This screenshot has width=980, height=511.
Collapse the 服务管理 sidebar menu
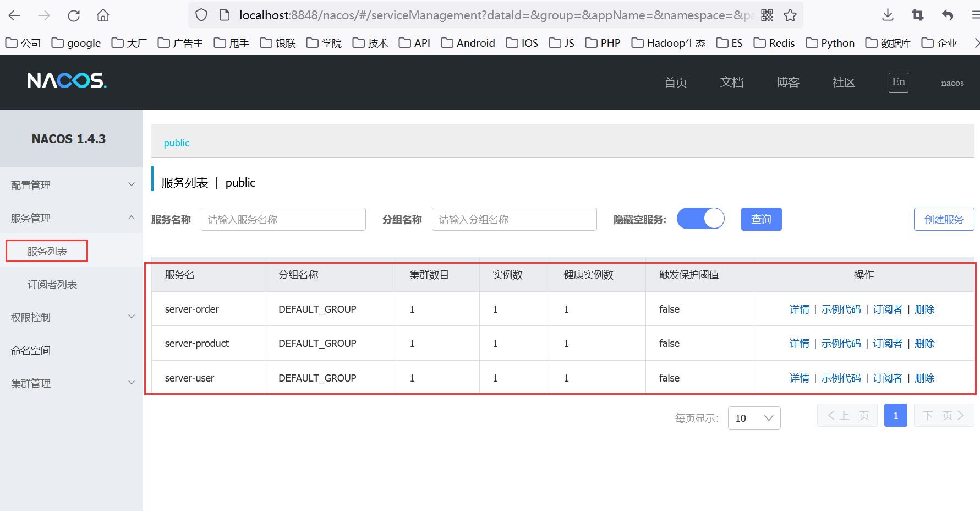click(72, 218)
